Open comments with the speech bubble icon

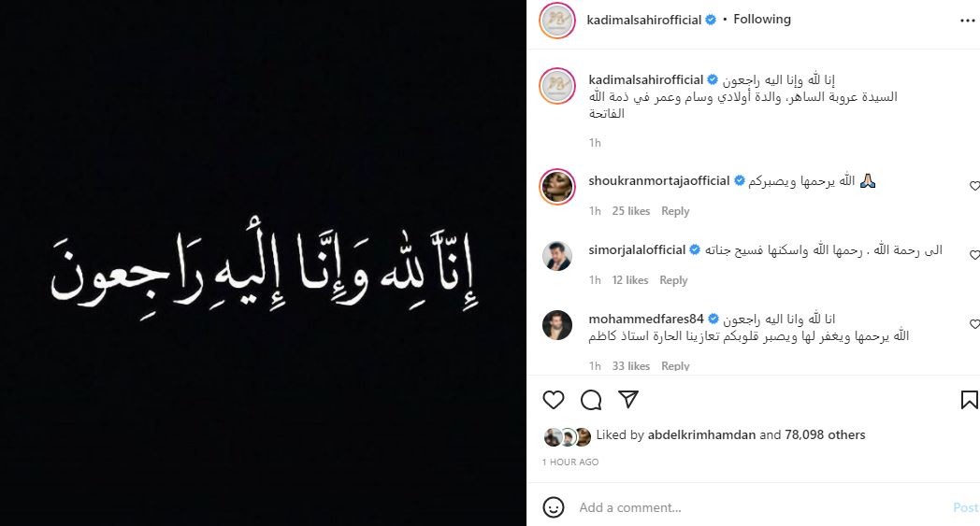(591, 400)
